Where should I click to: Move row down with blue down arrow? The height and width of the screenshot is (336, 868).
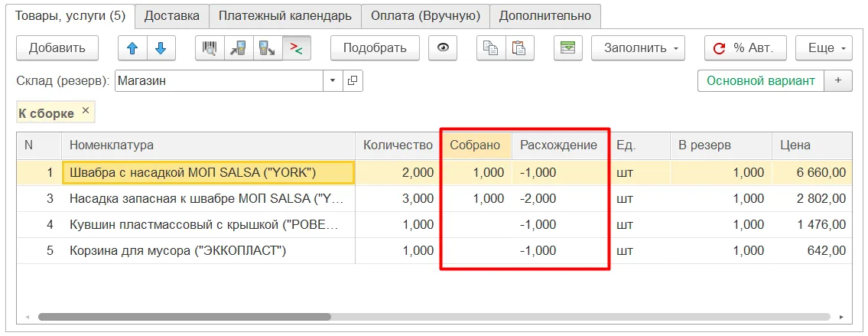pos(161,48)
